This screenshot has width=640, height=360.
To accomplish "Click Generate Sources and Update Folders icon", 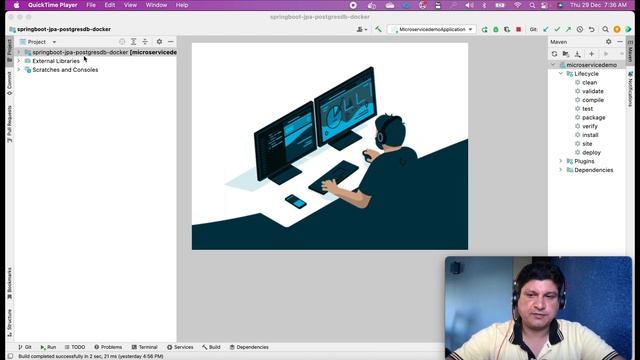I will pyautogui.click(x=566, y=54).
